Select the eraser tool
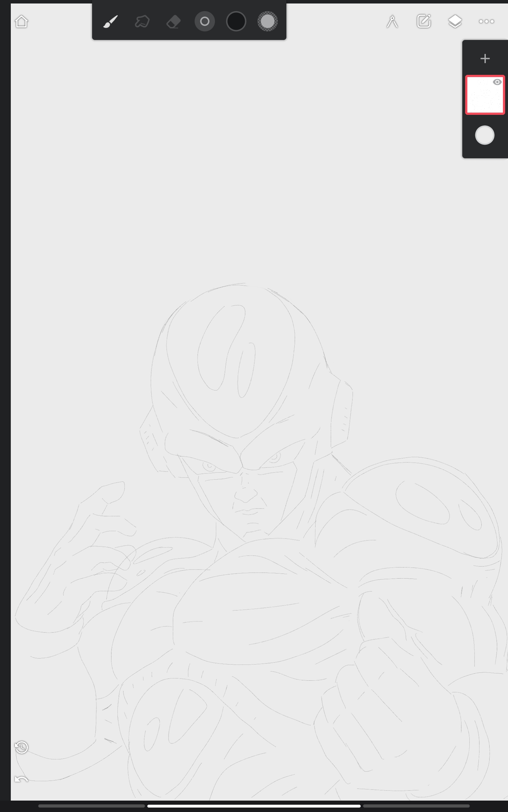The width and height of the screenshot is (508, 812). tap(173, 22)
